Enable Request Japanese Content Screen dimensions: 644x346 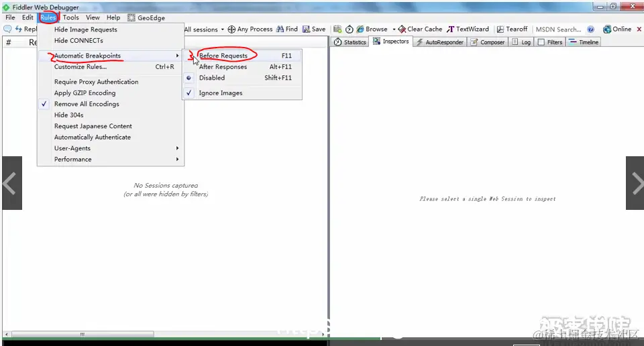click(111, 126)
